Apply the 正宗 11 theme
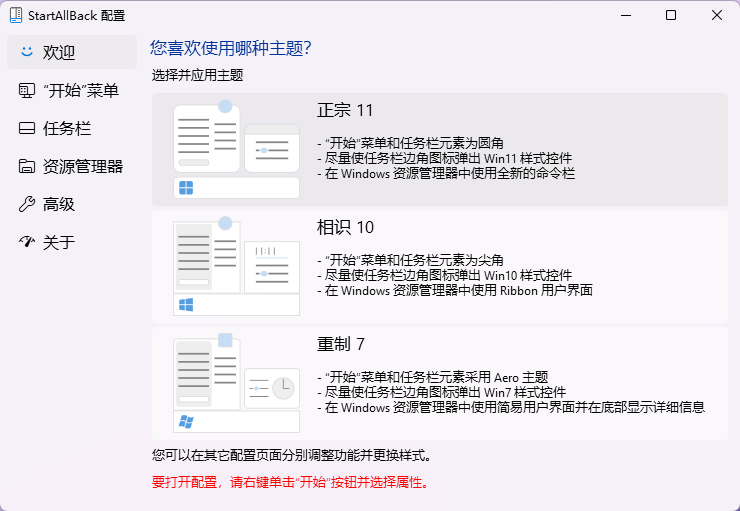740x511 pixels. 439,149
